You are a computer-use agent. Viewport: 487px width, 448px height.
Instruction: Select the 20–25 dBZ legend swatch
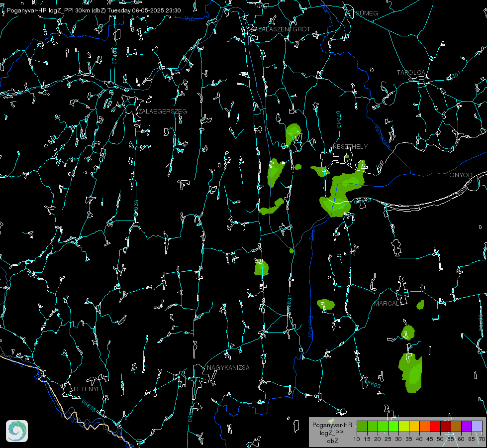383,426
